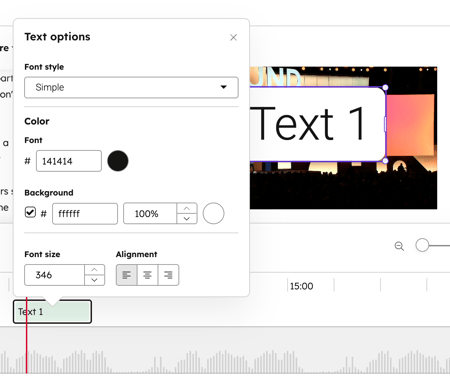The height and width of the screenshot is (385, 450).
Task: Select right text alignment
Action: tap(168, 275)
